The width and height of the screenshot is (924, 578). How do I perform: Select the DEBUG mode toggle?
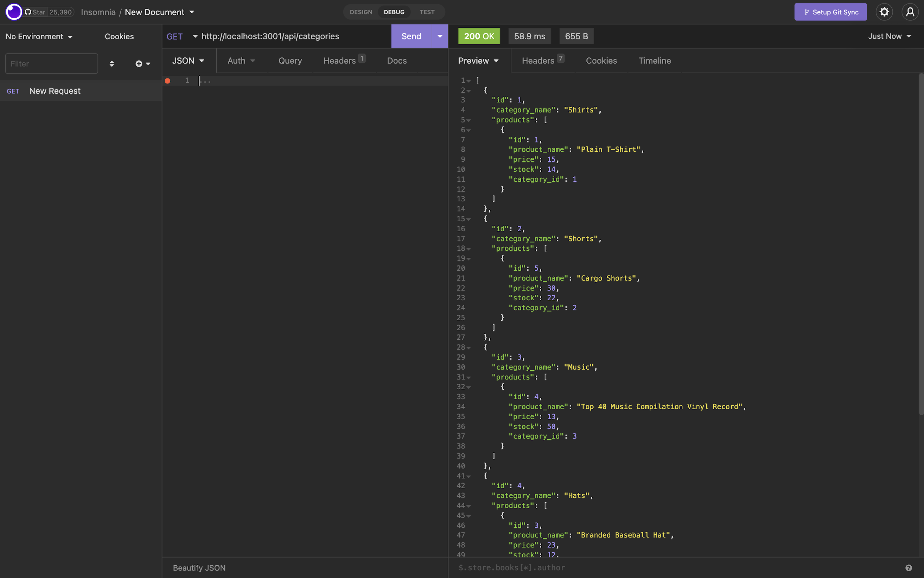tap(394, 12)
